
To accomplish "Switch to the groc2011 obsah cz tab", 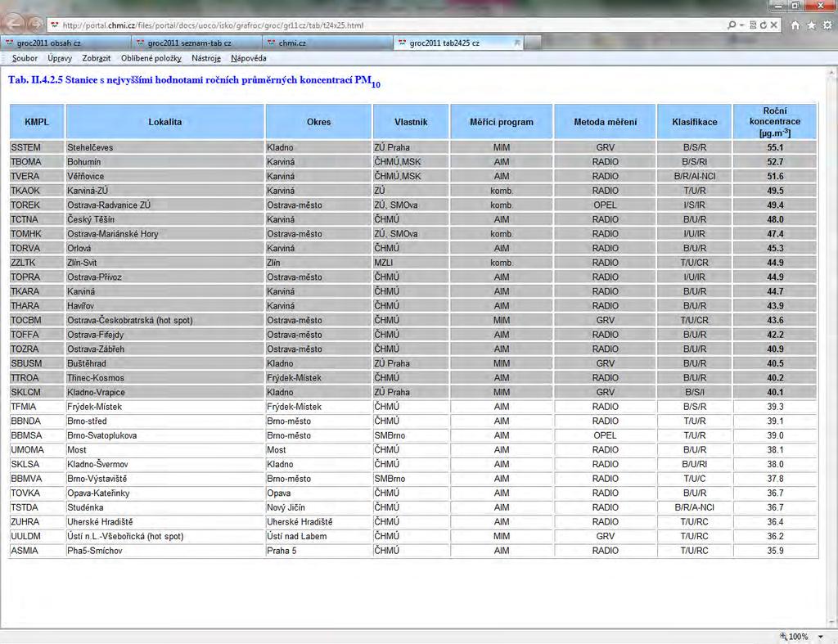I will 65,43.
